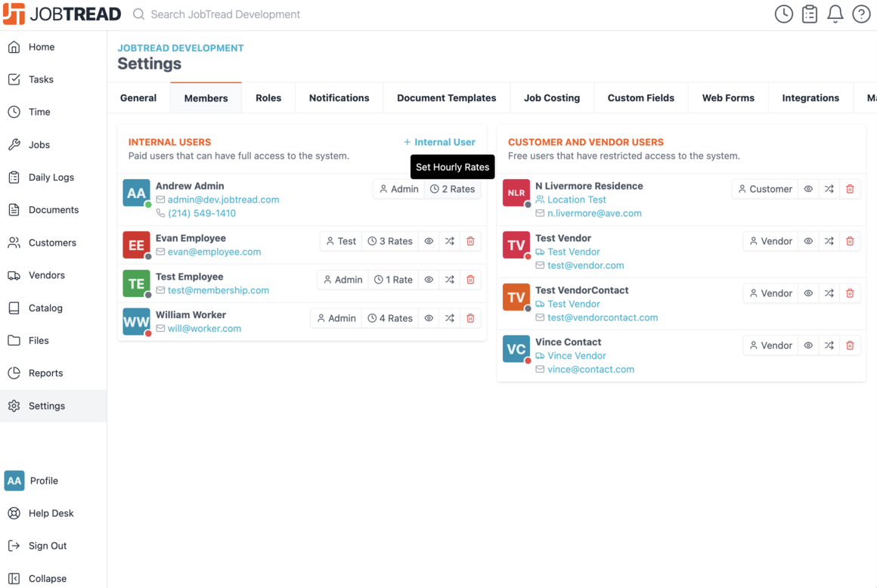Open Test VendorContact's Vendor role selector
The height and width of the screenshot is (588, 877).
click(770, 293)
